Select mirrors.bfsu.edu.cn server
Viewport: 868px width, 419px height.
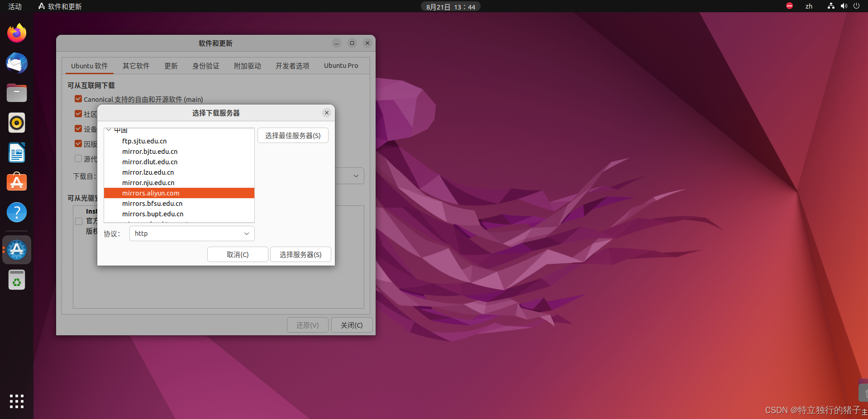[x=179, y=204]
